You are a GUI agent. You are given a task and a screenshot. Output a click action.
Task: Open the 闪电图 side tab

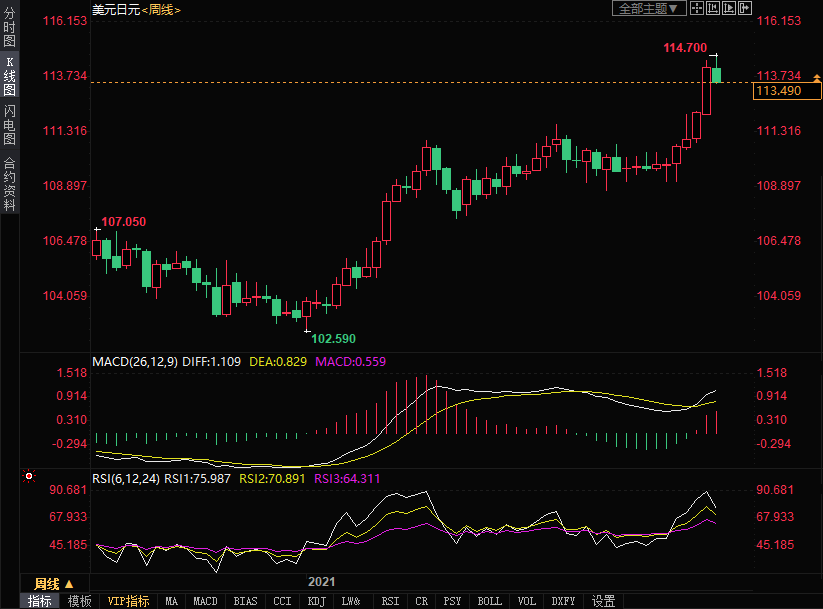[9, 124]
